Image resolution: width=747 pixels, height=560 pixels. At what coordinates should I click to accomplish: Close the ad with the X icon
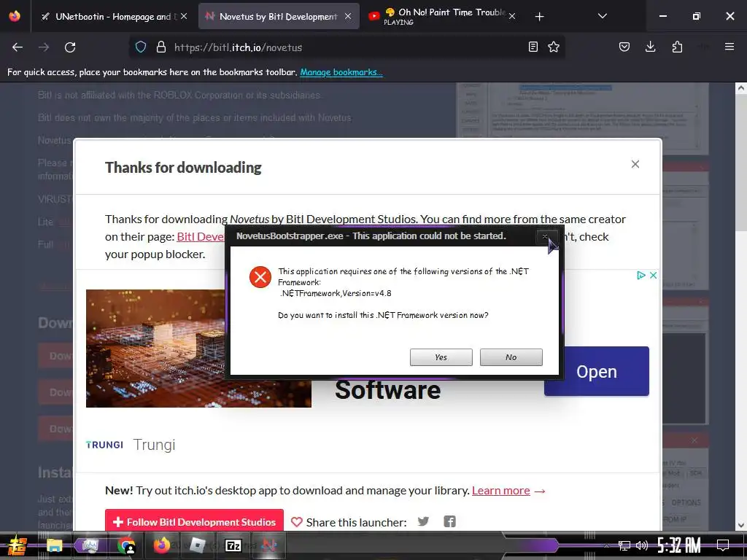point(653,275)
